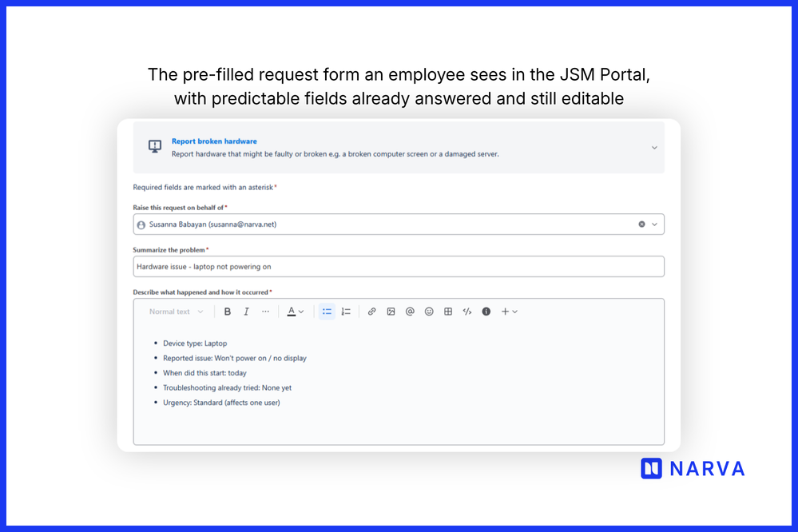Viewport: 798px width, 532px height.
Task: Clear Susanna Babayan from requester field
Action: tap(641, 224)
